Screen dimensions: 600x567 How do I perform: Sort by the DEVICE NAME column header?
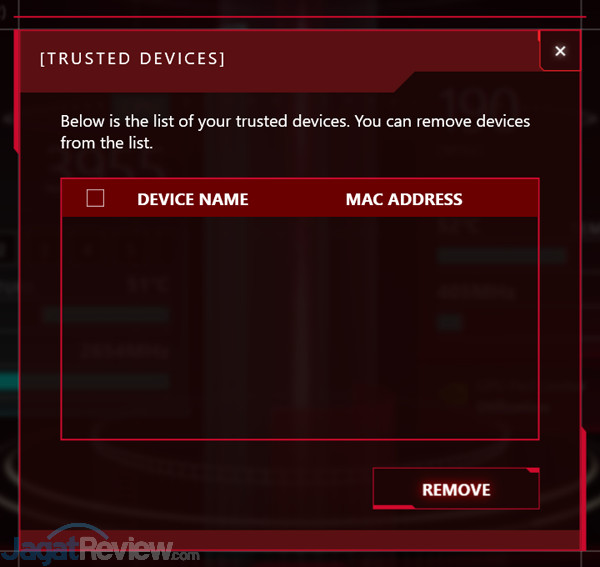[x=193, y=199]
